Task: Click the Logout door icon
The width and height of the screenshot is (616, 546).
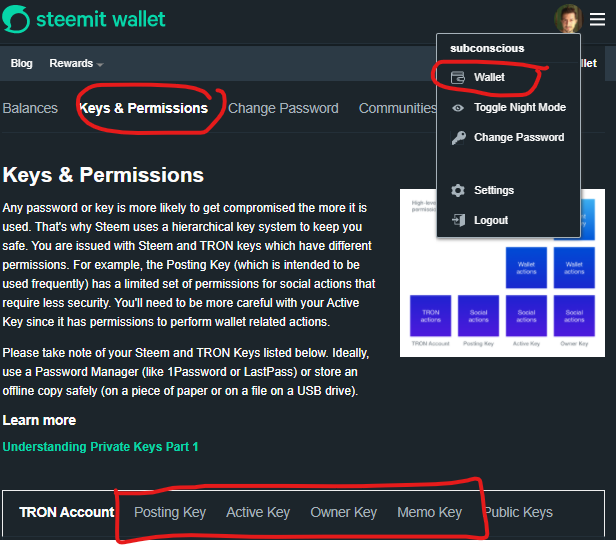Action: tap(458, 220)
